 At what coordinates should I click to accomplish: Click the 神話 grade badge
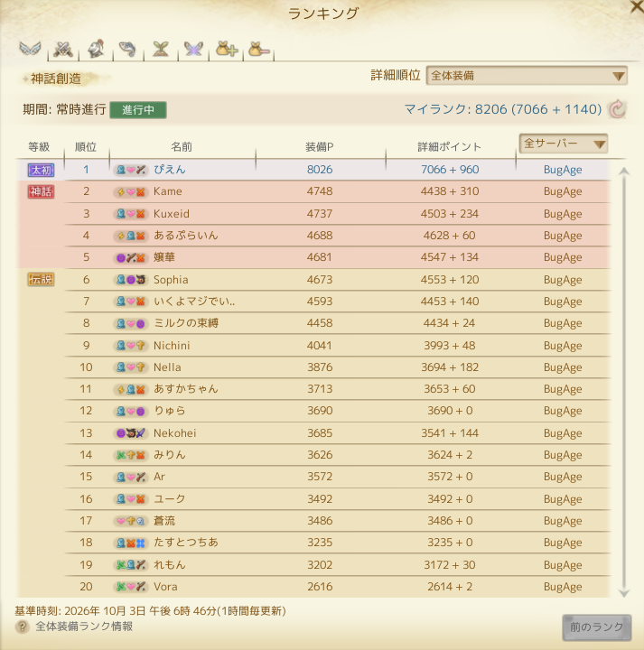(41, 191)
